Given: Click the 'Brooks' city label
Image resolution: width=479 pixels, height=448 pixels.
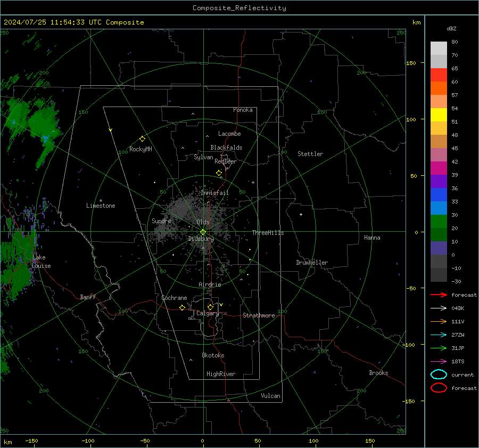Looking at the screenshot, I should (x=378, y=373).
